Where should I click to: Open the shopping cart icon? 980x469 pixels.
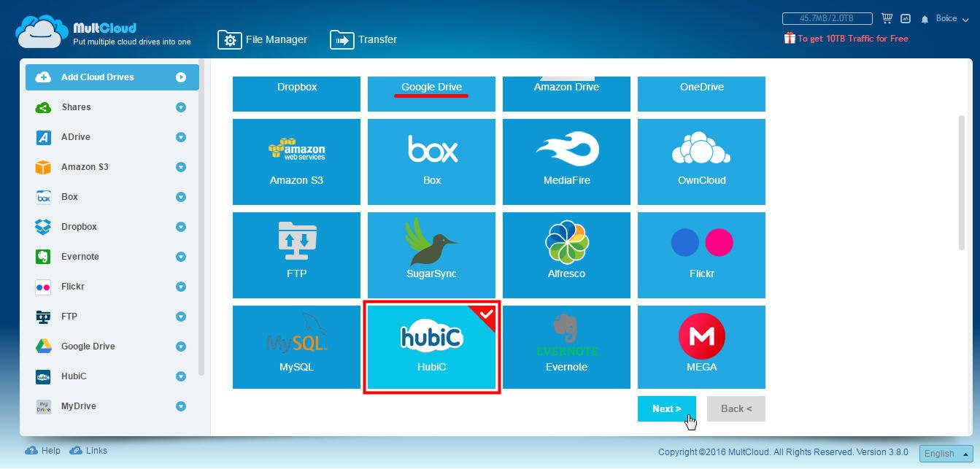887,18
